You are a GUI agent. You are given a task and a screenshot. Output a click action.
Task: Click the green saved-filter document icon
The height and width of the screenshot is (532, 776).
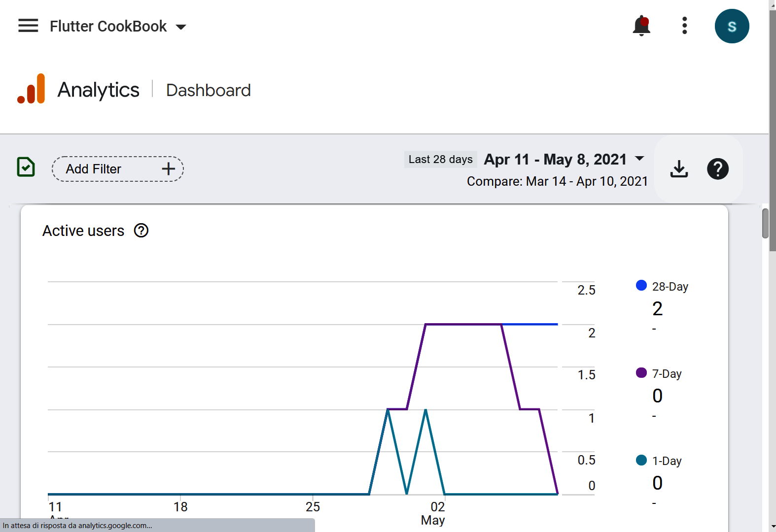(26, 167)
